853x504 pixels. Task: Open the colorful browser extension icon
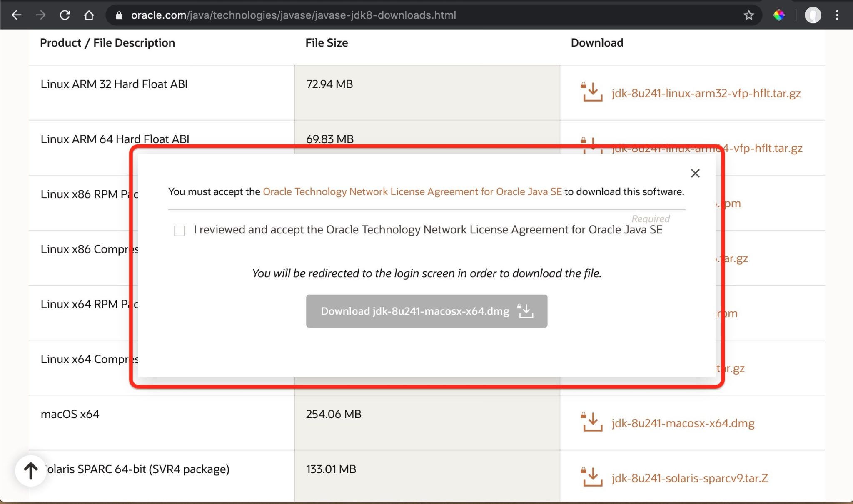(779, 15)
